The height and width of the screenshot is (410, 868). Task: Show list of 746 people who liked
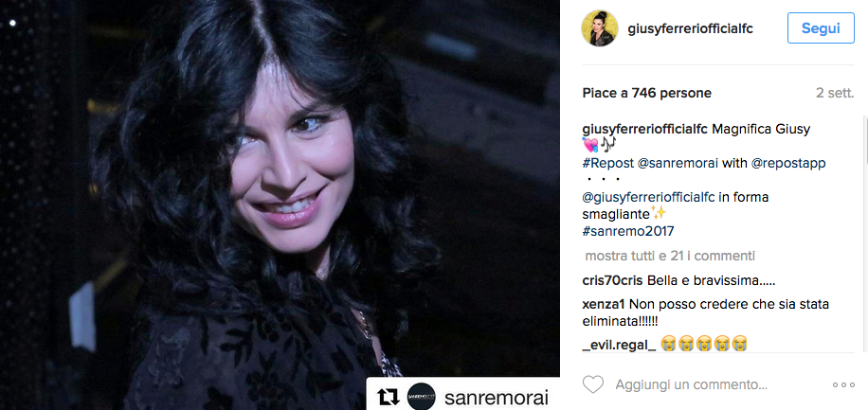coord(646,93)
